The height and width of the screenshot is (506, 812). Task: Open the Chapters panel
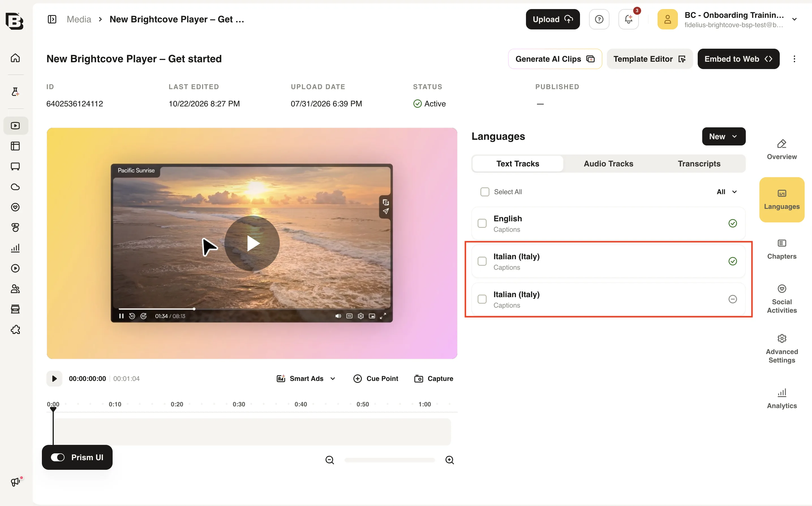pos(781,249)
